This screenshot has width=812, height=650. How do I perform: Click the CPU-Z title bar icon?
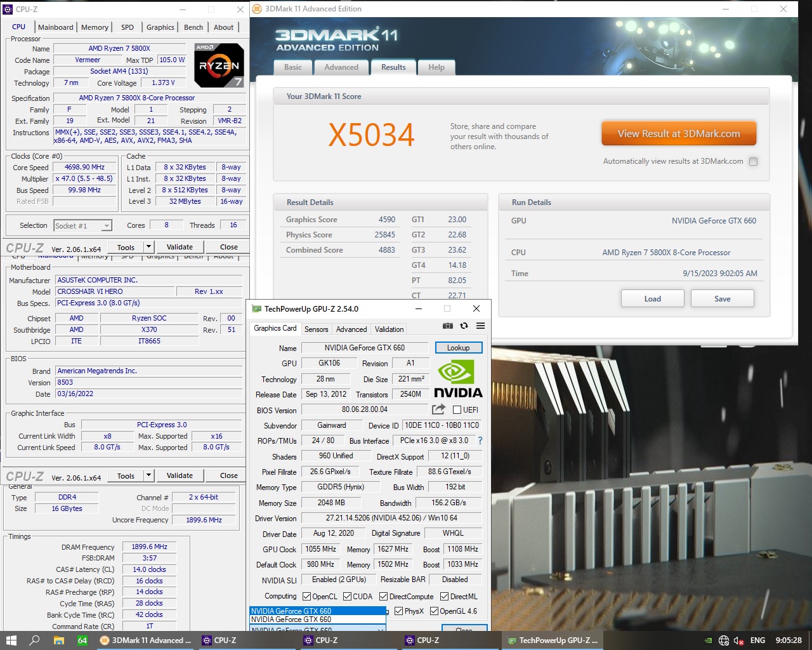click(x=8, y=9)
